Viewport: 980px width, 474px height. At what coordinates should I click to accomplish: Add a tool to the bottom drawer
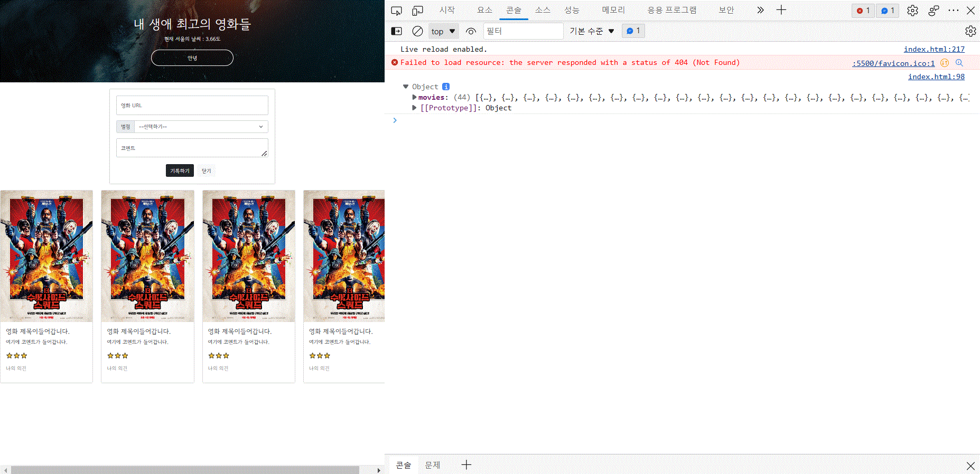click(x=466, y=465)
